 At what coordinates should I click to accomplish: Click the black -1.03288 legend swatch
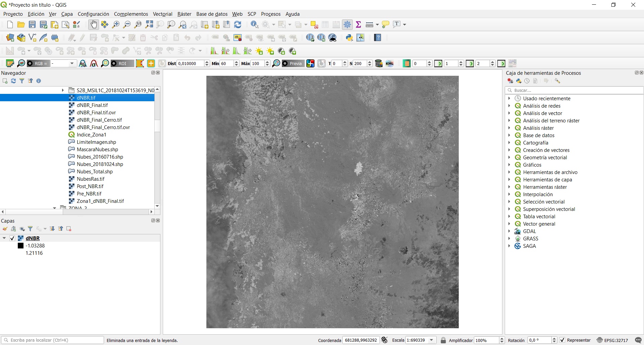(21, 246)
